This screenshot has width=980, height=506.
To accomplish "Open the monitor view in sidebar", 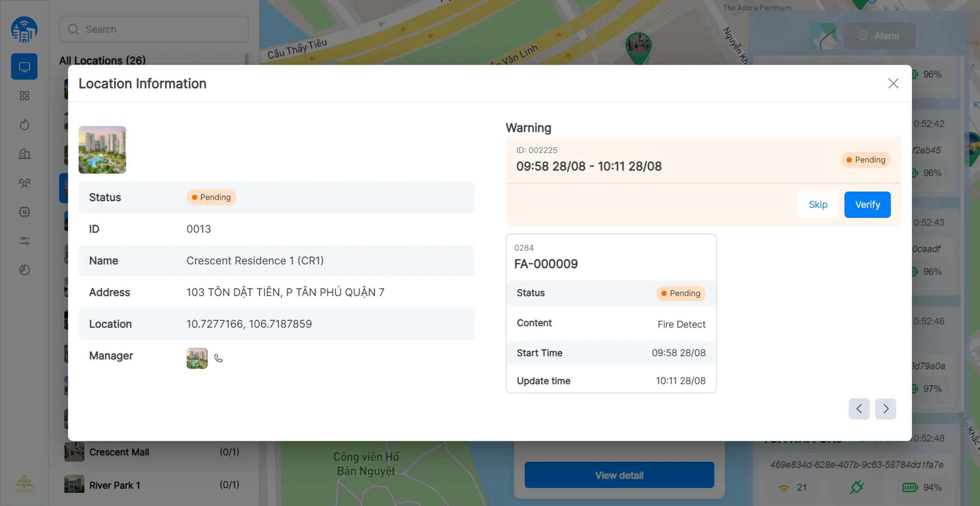I will [x=24, y=67].
